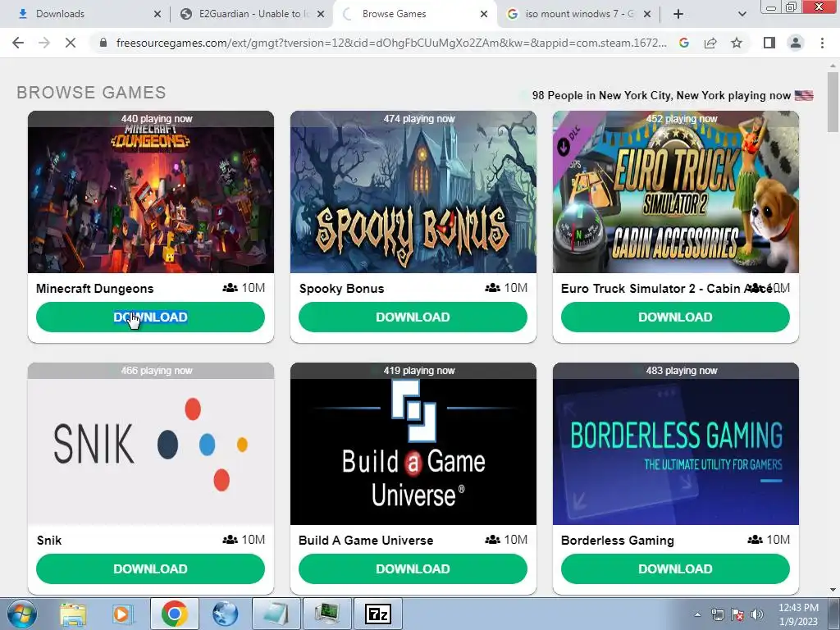This screenshot has height=630, width=840.
Task: Open the Euro Truck Simulator 2 cover image
Action: coord(676,192)
